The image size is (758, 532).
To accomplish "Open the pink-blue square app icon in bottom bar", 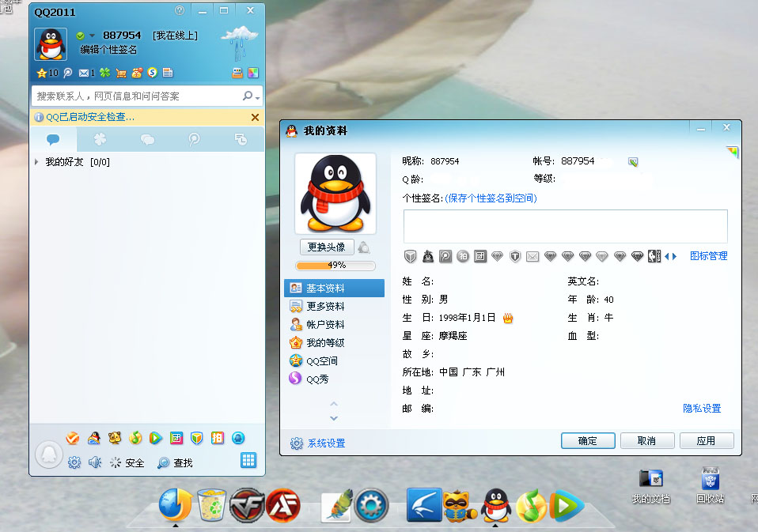I will pos(176,438).
